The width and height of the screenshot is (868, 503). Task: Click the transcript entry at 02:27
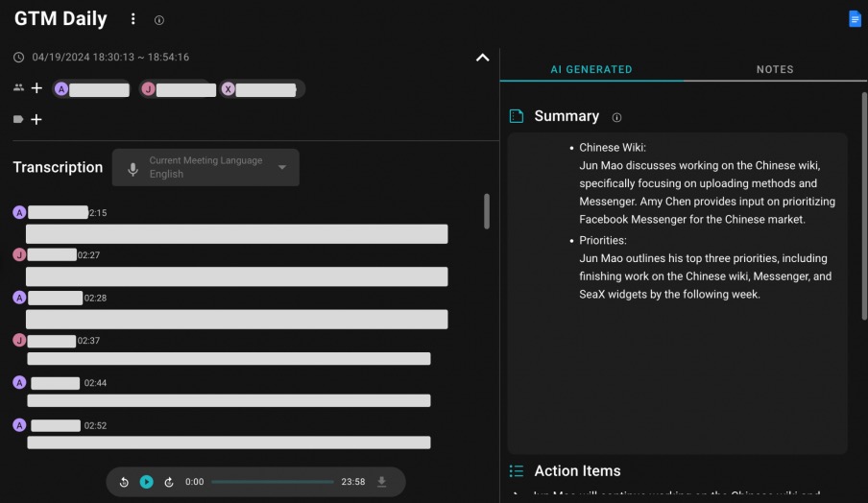pyautogui.click(x=236, y=276)
